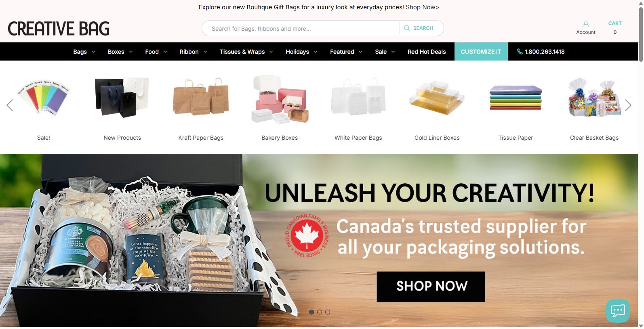
Task: Open the Kraft Paper Bags category image
Action: point(201,97)
